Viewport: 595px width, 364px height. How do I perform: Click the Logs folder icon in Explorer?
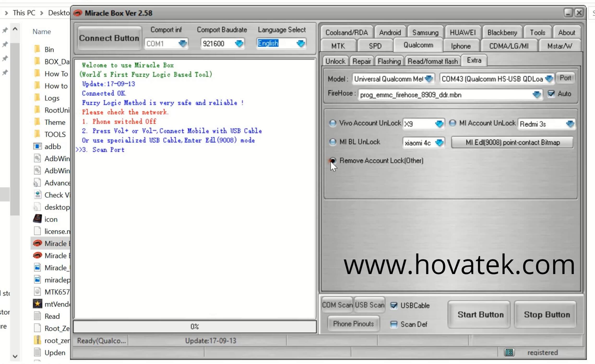click(x=38, y=98)
